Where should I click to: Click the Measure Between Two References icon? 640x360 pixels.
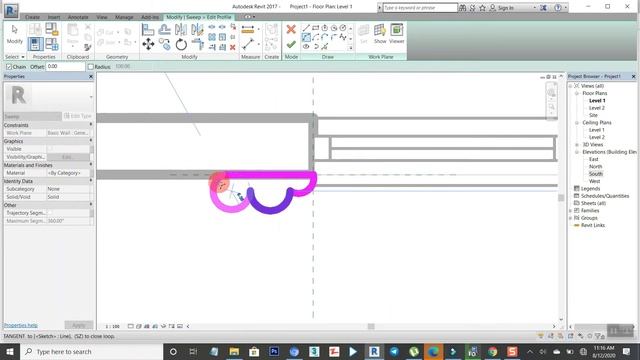pyautogui.click(x=248, y=44)
